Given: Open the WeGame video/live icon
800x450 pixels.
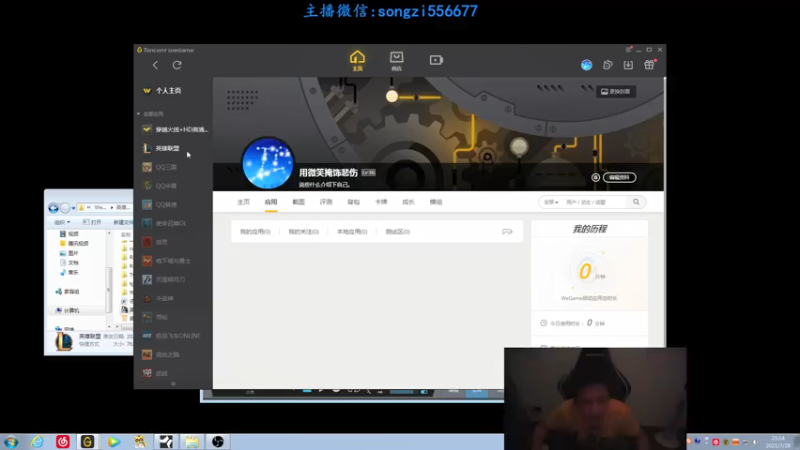Looking at the screenshot, I should (x=436, y=60).
